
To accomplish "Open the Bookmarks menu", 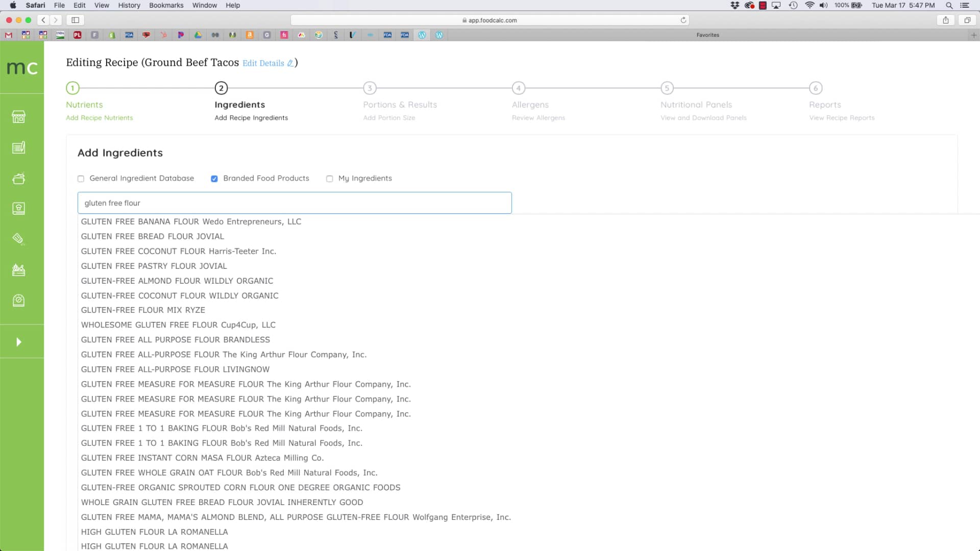I will pyautogui.click(x=166, y=5).
